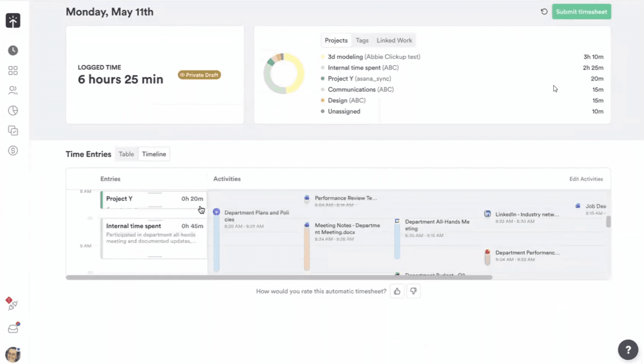Click Meeting Notes - Department Meeting.docx activity

(347, 232)
